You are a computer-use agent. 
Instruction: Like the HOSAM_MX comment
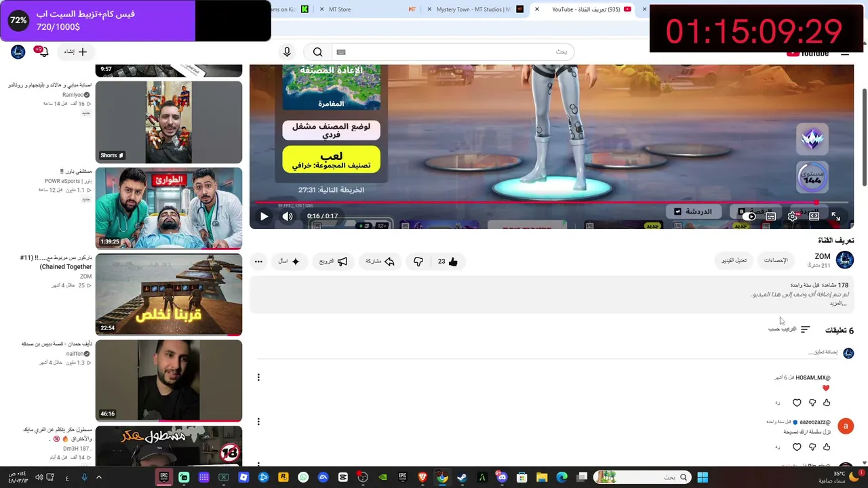click(x=827, y=403)
